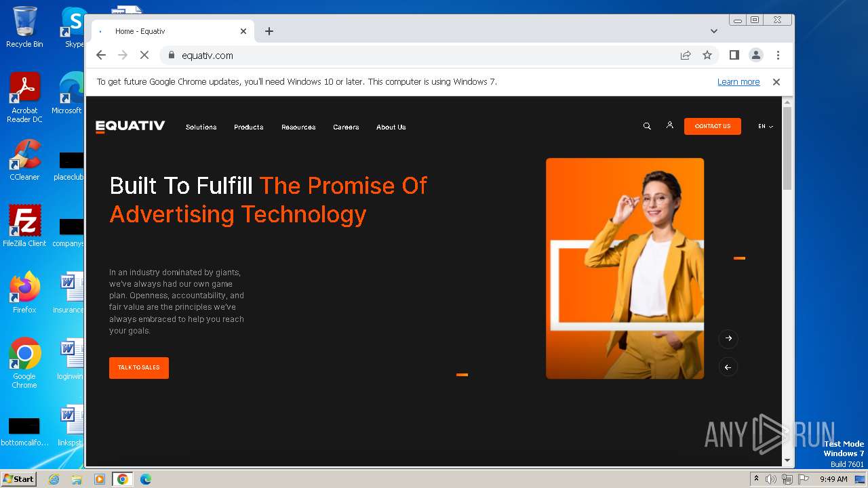Image resolution: width=868 pixels, height=488 pixels.
Task: Share this page icon
Action: click(x=686, y=55)
